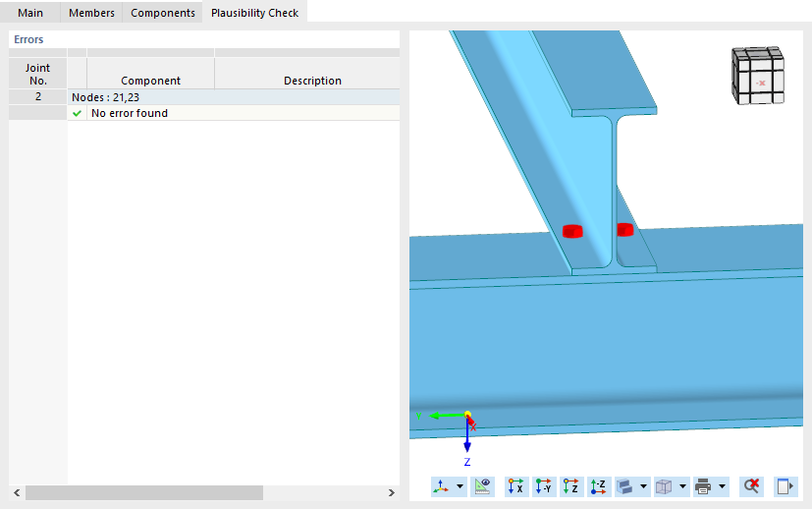Click the solid render mode icon
Image resolution: width=812 pixels, height=509 pixels.
point(625,486)
